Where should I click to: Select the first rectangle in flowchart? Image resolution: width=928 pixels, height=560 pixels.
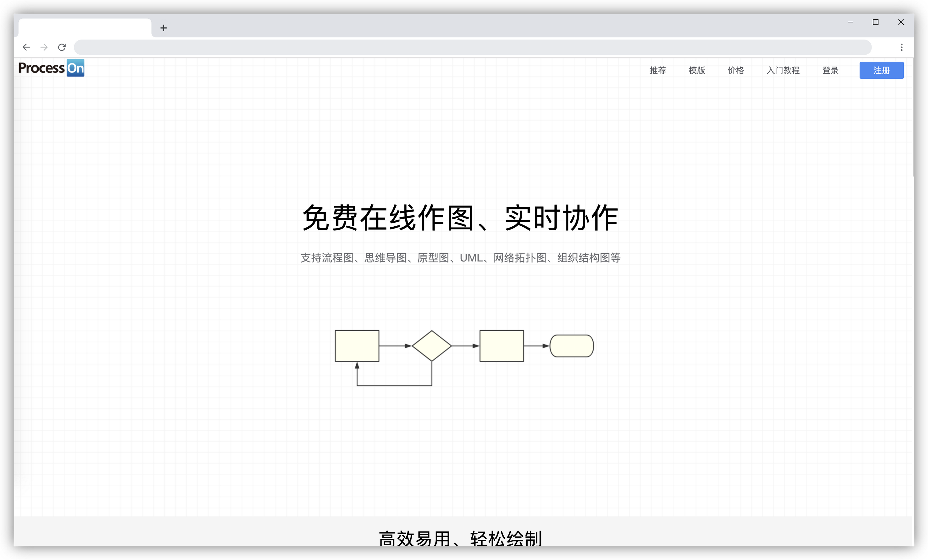tap(357, 346)
